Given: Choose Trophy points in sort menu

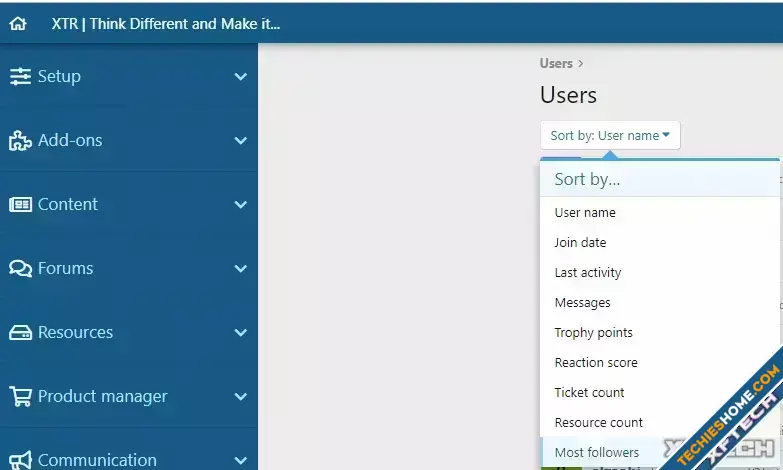Looking at the screenshot, I should pyautogui.click(x=593, y=333).
